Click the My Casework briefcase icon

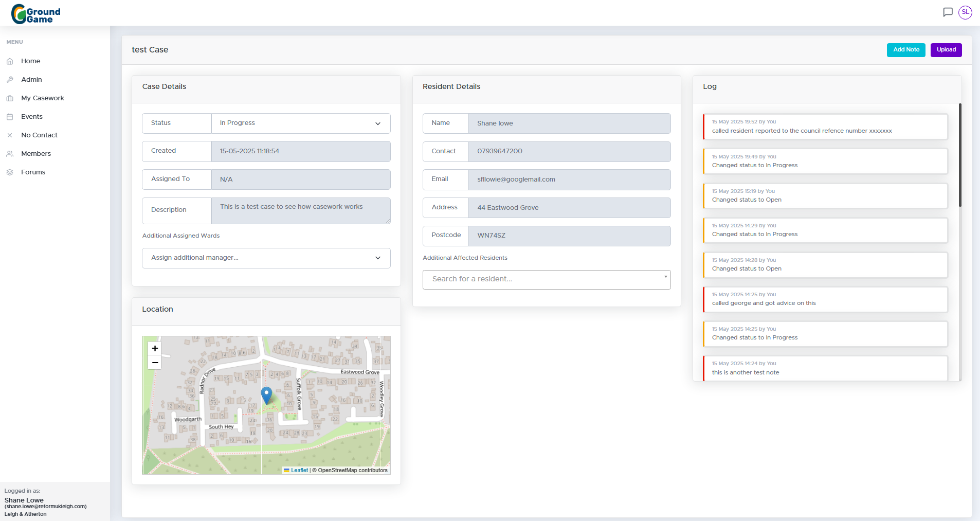coord(10,98)
